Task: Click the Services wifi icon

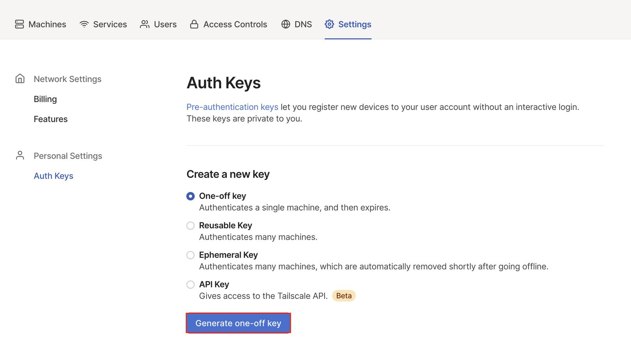Action: coord(84,24)
